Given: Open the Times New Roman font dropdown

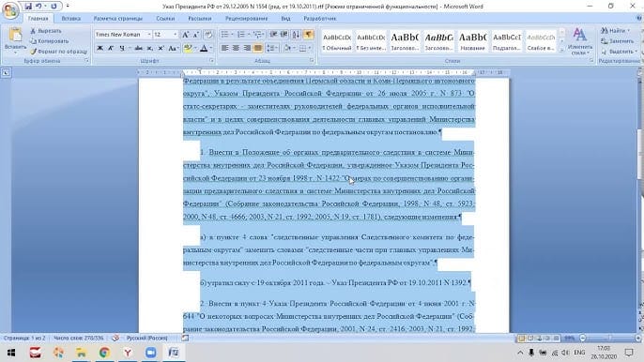Looking at the screenshot, I should pyautogui.click(x=148, y=35).
